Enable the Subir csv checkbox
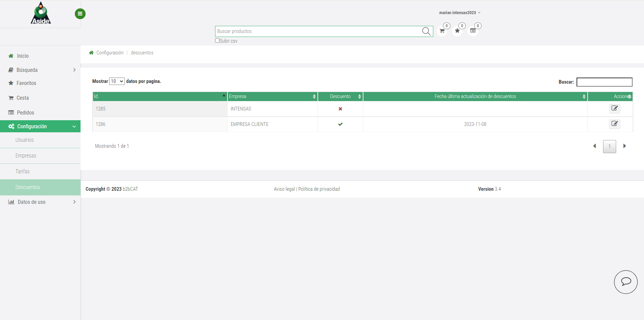This screenshot has height=320, width=644. point(217,41)
